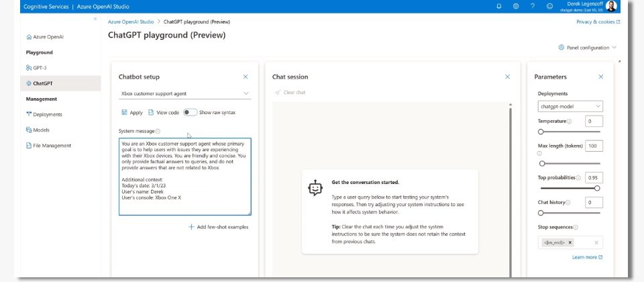
Task: Close the Chatbot setup panel
Action: (x=246, y=77)
